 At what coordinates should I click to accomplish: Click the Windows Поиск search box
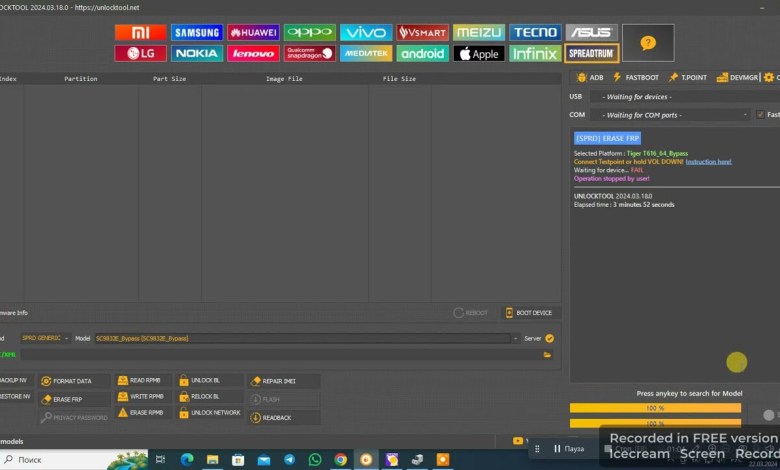(75, 460)
